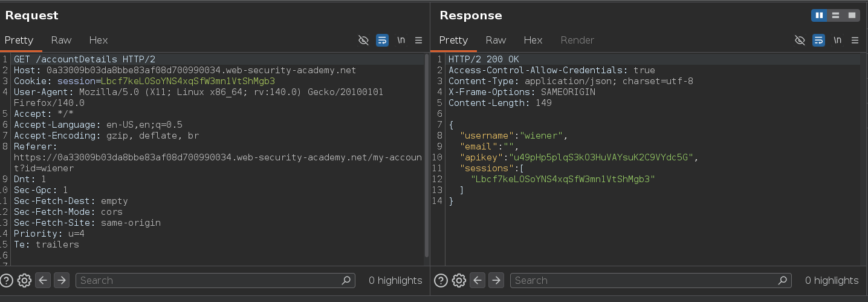868x302 pixels.
Task: Toggle line wrap icon in Request panel
Action: [x=382, y=40]
